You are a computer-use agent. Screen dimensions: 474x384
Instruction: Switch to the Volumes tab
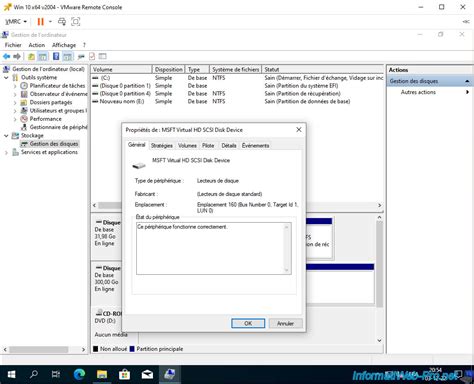187,146
